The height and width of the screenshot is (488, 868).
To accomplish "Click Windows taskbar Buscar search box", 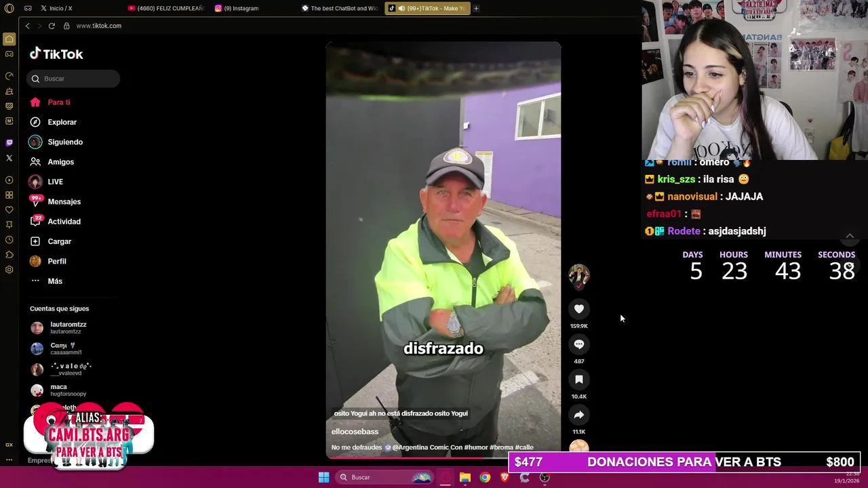I will tap(385, 477).
